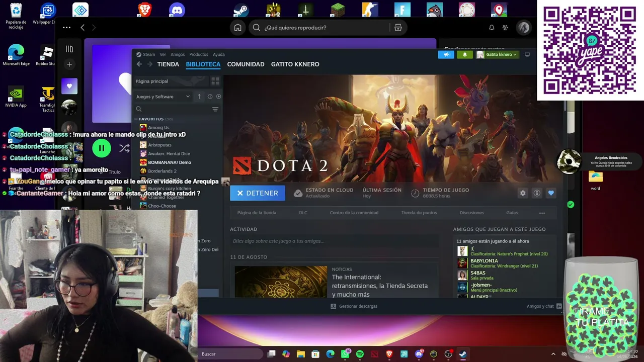Viewport: 644px width, 362px height.
Task: Open Spotify notifications bell
Action: [492, 28]
